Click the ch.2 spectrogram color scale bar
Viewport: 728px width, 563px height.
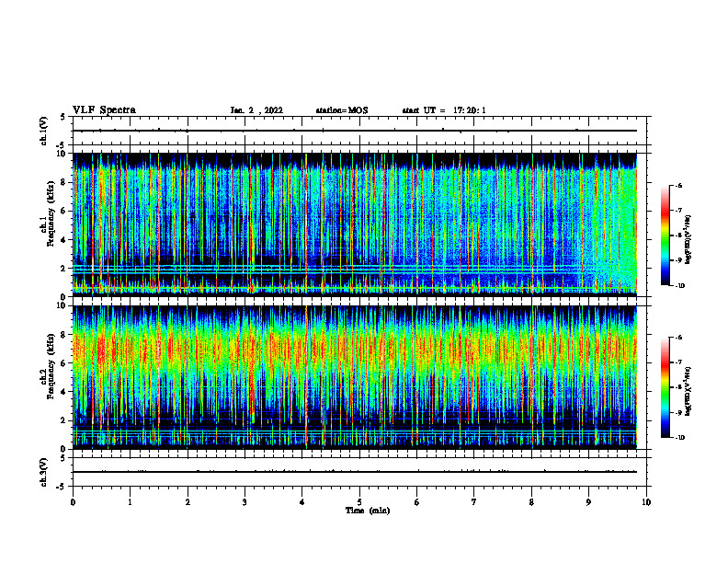tap(665, 387)
